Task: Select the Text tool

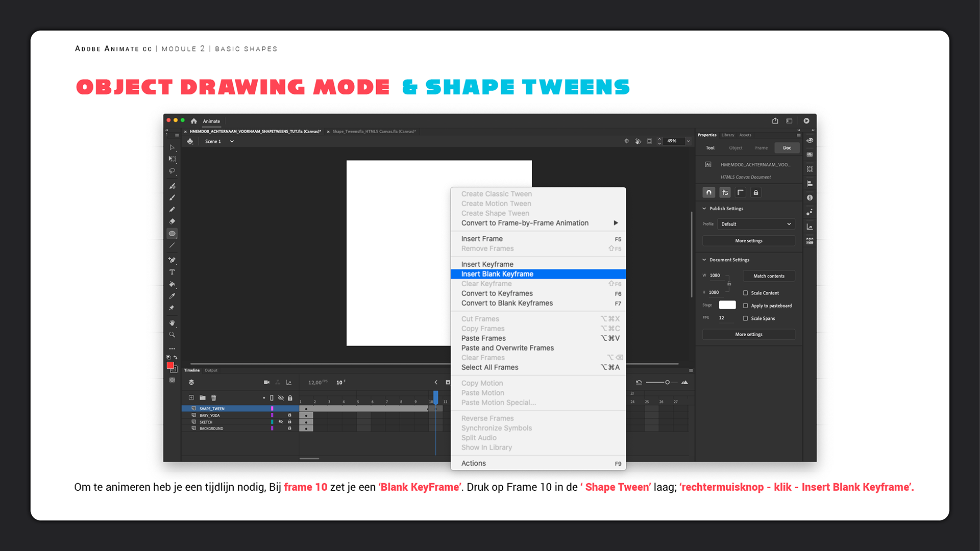Action: click(x=172, y=272)
